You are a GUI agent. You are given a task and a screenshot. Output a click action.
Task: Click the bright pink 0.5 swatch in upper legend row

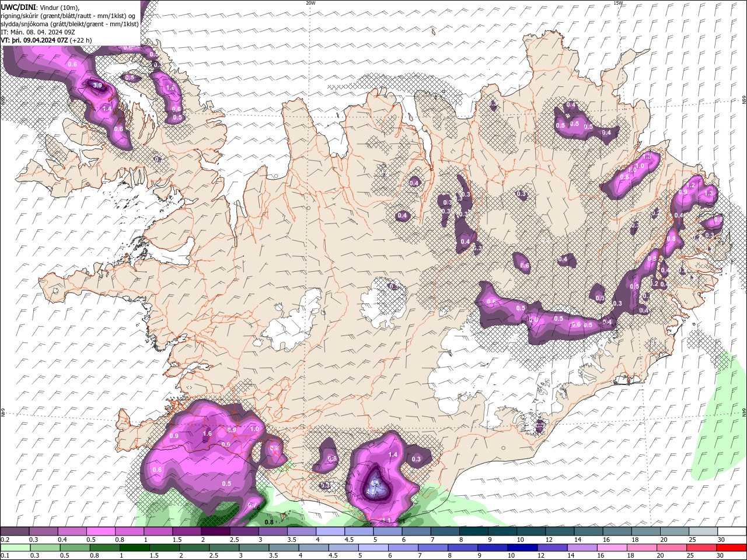pyautogui.click(x=100, y=531)
